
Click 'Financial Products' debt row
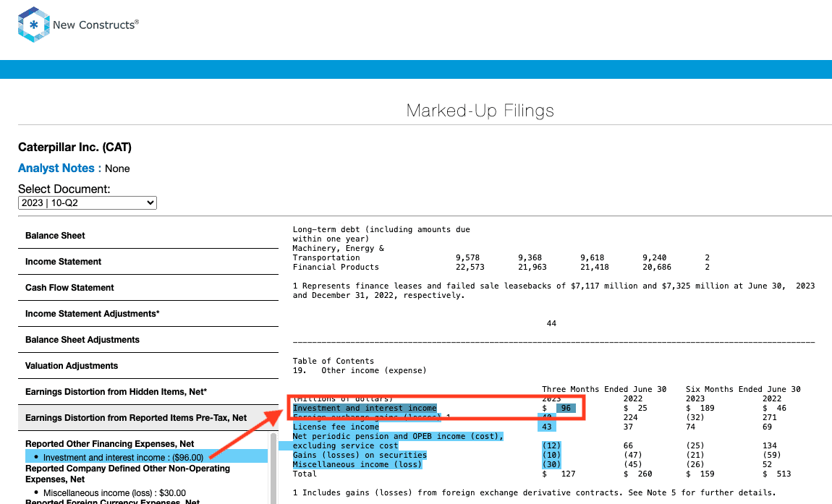coord(336,267)
